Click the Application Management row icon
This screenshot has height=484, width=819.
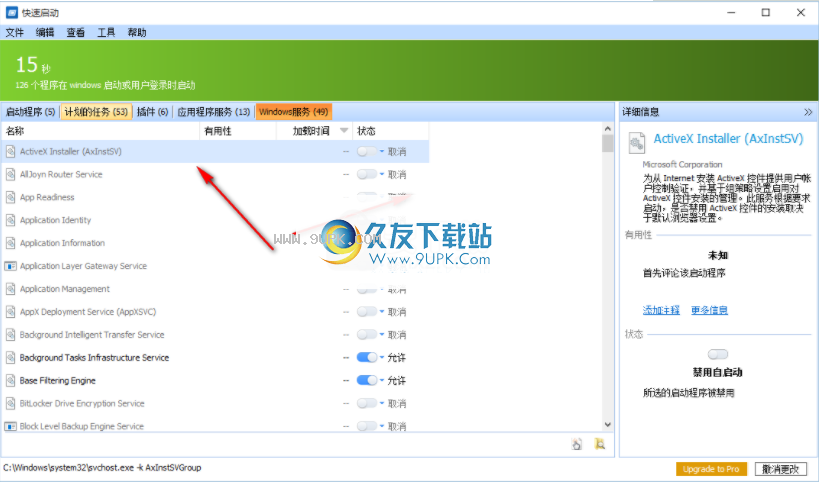pos(10,289)
